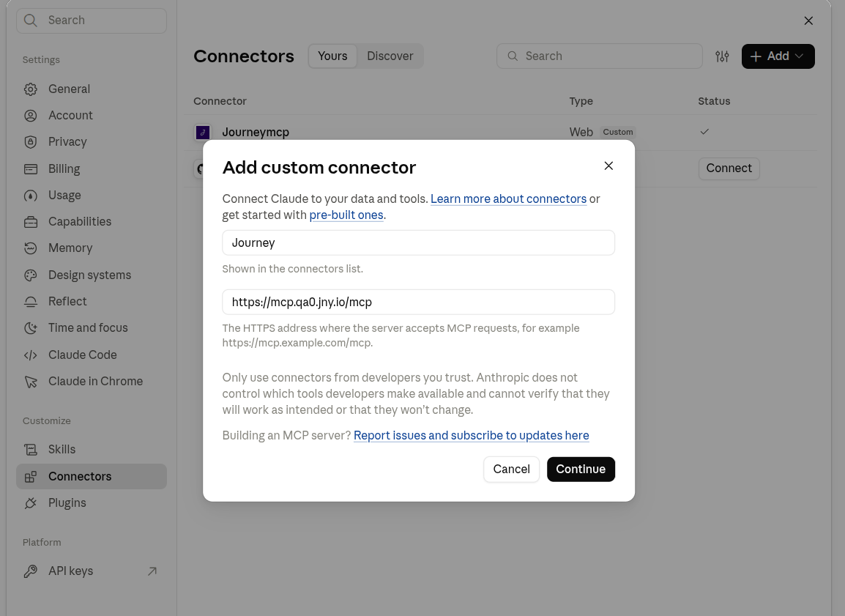Open Memory settings
Image resolution: width=845 pixels, height=616 pixels.
point(91,248)
